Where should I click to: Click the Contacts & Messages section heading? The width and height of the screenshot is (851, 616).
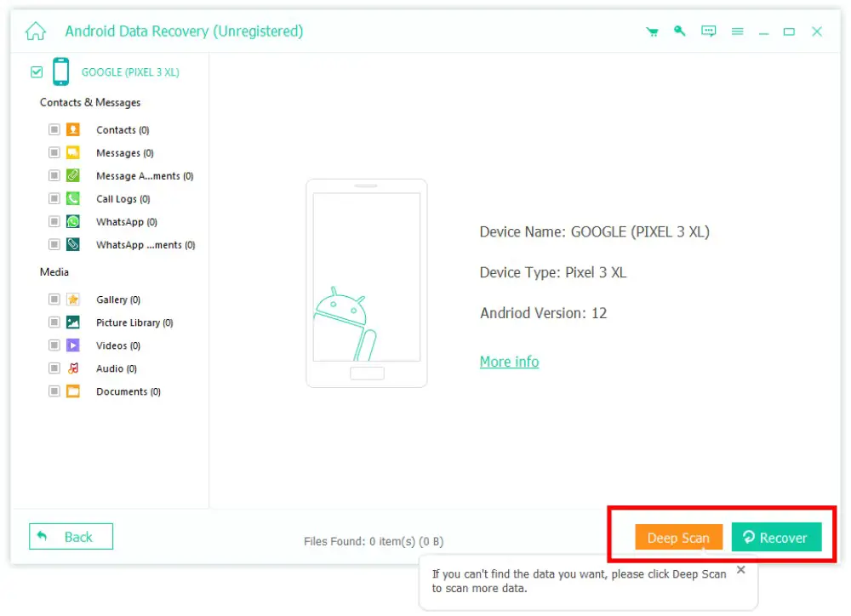[x=90, y=103]
